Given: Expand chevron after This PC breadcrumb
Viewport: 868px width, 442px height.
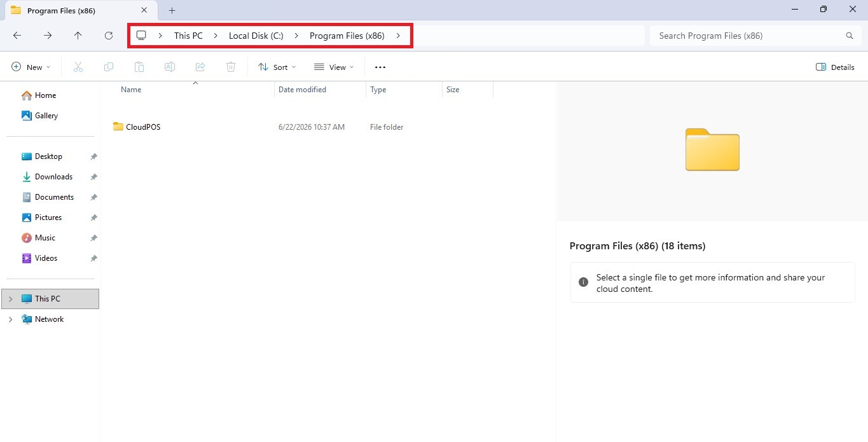Looking at the screenshot, I should click(216, 36).
